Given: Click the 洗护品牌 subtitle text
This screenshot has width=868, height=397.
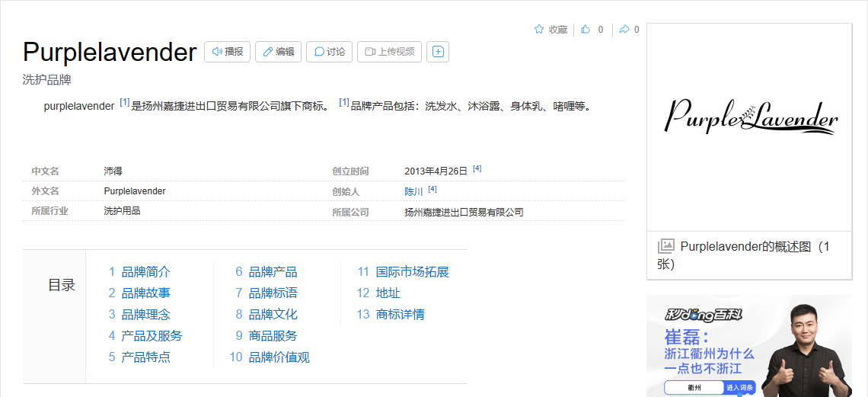Looking at the screenshot, I should click(x=47, y=80).
